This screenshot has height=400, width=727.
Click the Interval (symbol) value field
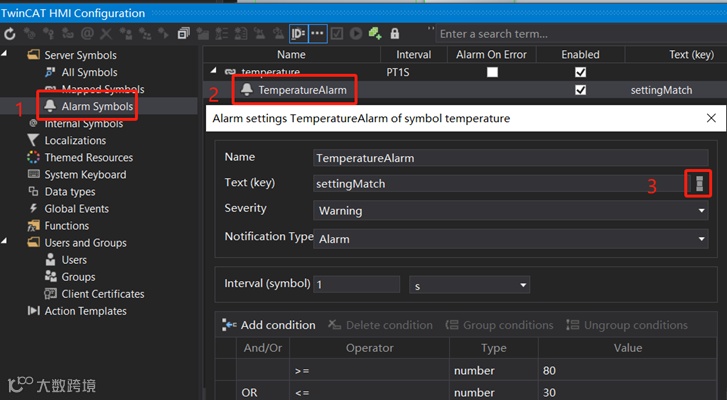(357, 284)
